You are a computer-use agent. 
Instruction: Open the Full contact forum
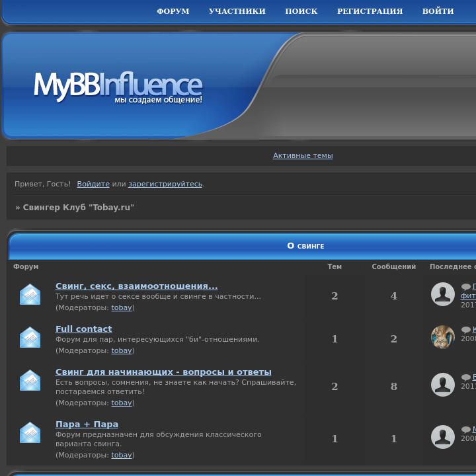pos(83,329)
